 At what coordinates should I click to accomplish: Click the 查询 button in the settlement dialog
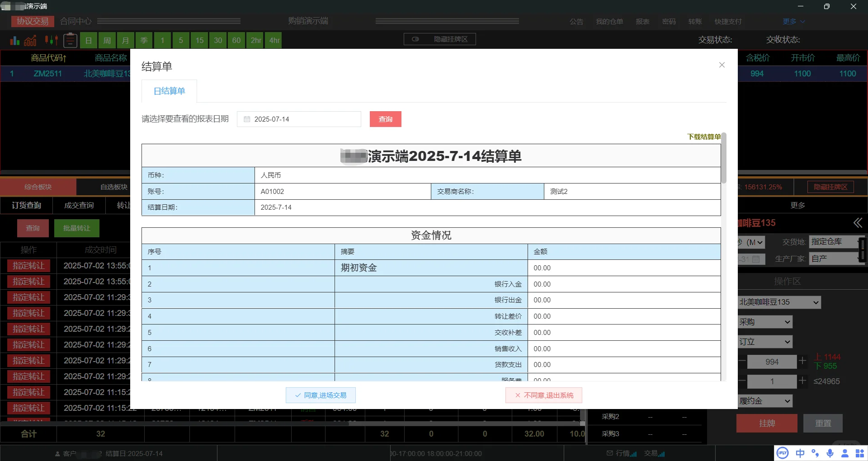pos(385,119)
